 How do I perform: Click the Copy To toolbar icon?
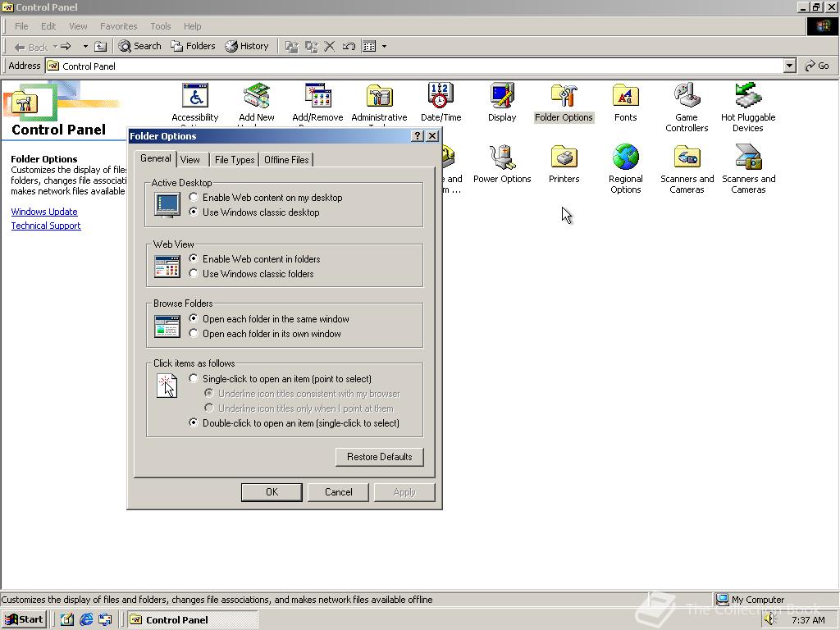[x=311, y=47]
